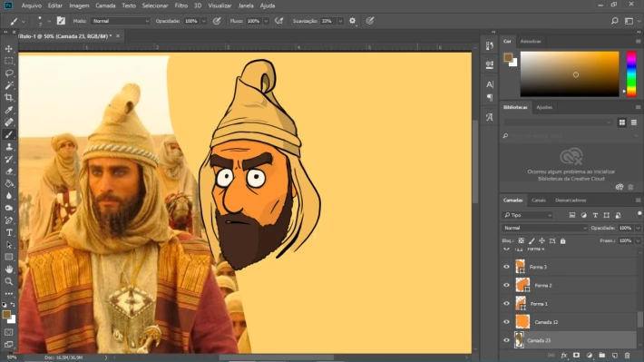Open the Suavização slider dropdown
The width and height of the screenshot is (644, 362).
(x=340, y=21)
